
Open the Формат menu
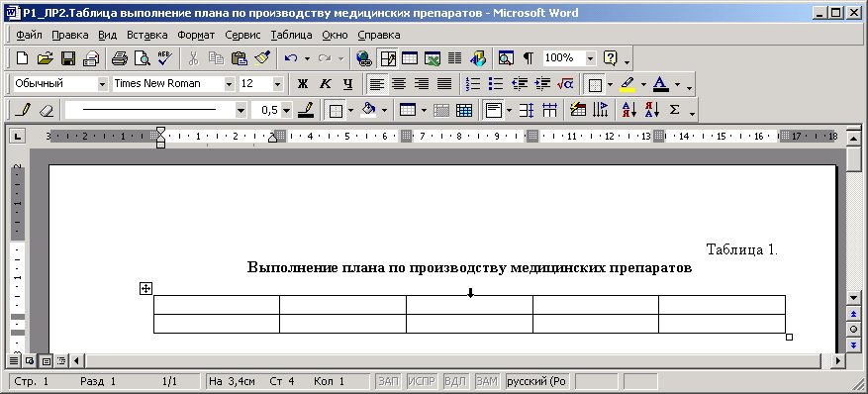click(196, 35)
